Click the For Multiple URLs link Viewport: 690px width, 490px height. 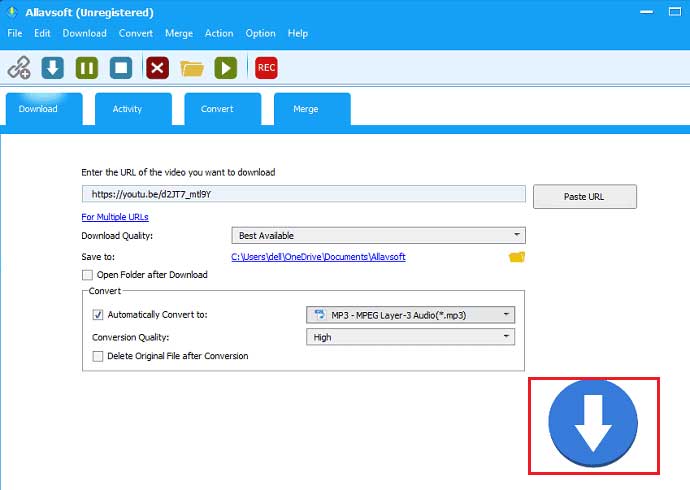(115, 217)
